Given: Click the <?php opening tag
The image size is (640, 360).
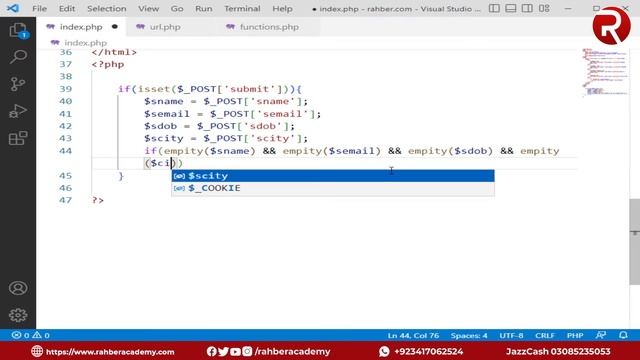Looking at the screenshot, I should (x=108, y=64).
